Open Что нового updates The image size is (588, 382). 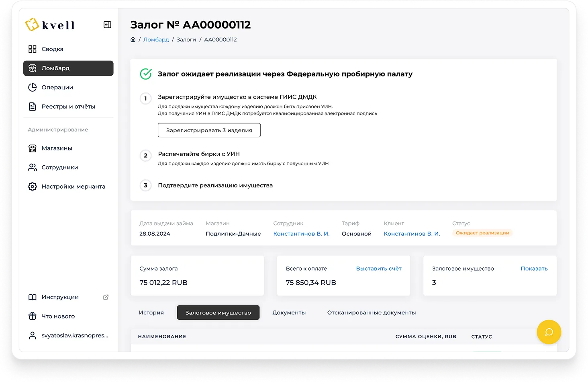[x=58, y=316]
